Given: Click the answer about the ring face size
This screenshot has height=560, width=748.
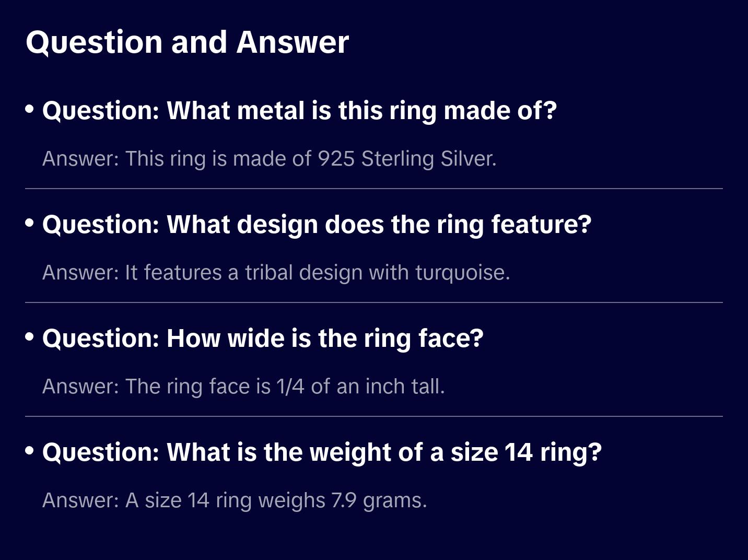Looking at the screenshot, I should pos(243,387).
